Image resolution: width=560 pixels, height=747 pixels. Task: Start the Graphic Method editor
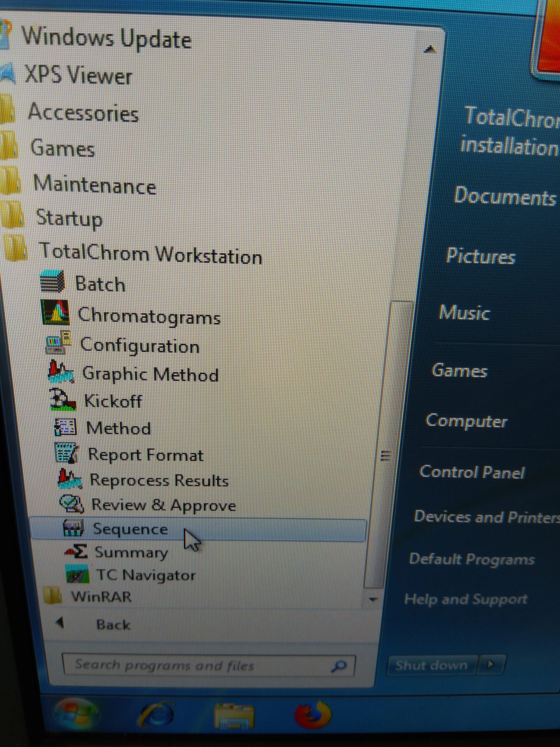click(150, 374)
